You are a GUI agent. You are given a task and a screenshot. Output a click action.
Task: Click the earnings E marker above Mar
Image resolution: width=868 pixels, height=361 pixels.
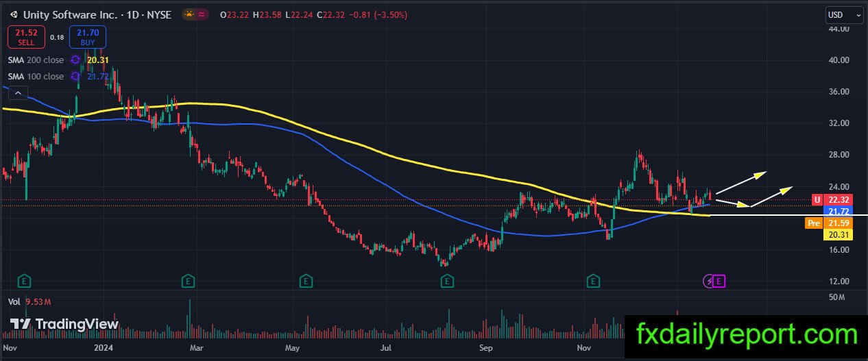[x=187, y=280]
